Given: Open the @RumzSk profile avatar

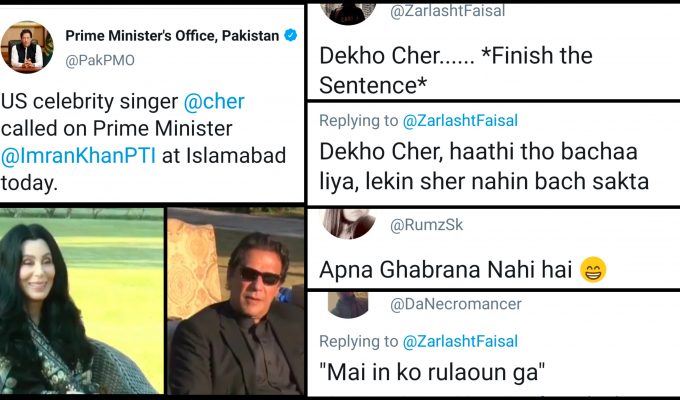Looking at the screenshot, I should coord(349,221).
